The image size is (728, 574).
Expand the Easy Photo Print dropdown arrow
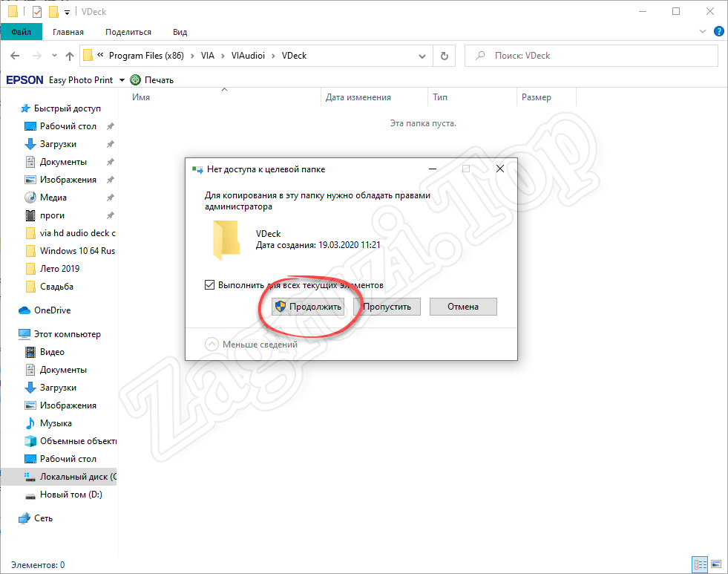(x=122, y=80)
